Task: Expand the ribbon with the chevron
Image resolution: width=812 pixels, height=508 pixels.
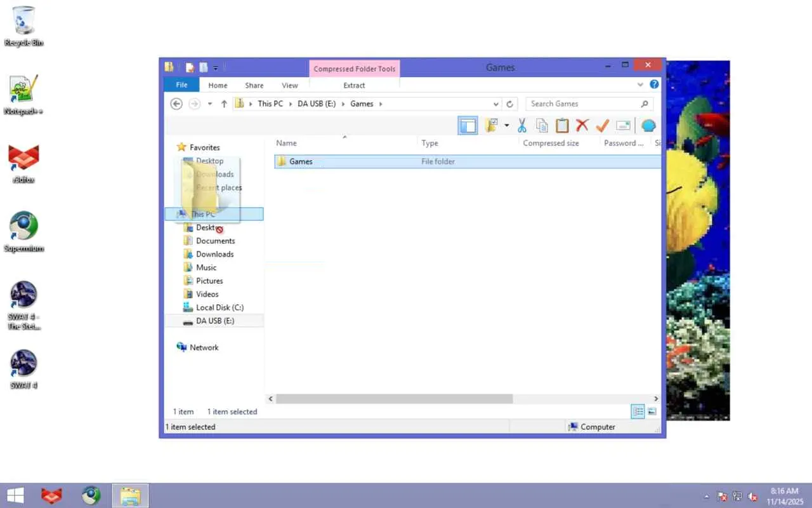Action: pos(640,84)
